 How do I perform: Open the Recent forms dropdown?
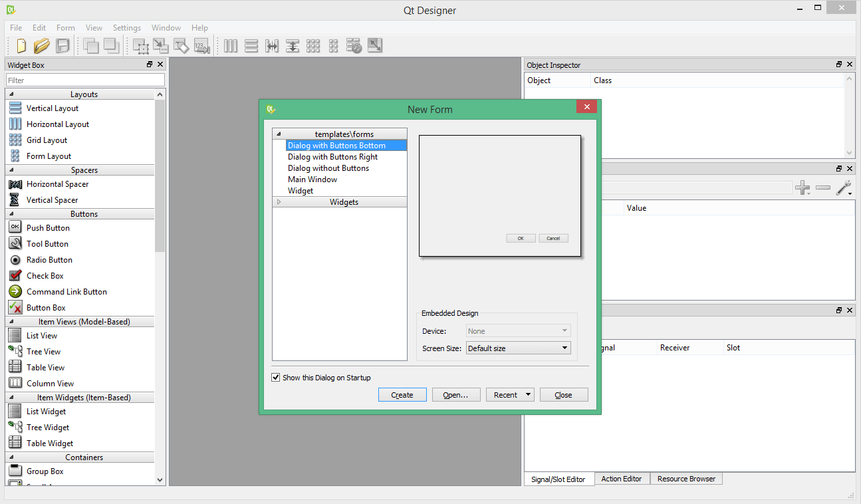tap(510, 394)
